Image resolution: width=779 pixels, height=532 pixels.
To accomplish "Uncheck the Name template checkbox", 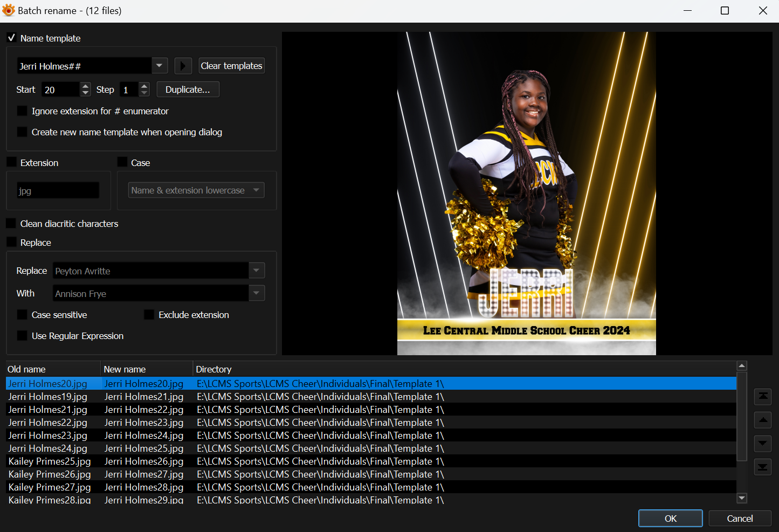I will (11, 38).
